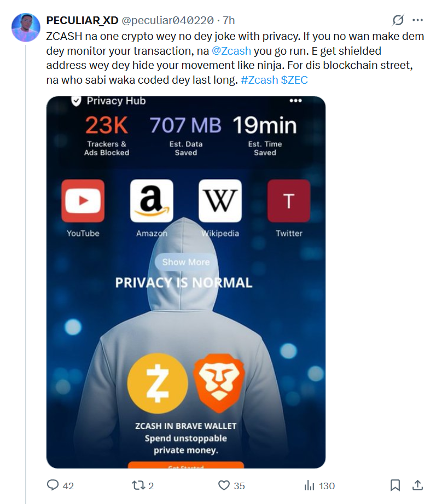Viewport: 436px width, 504px height.
Task: Click the repost arrows icon
Action: point(138,485)
